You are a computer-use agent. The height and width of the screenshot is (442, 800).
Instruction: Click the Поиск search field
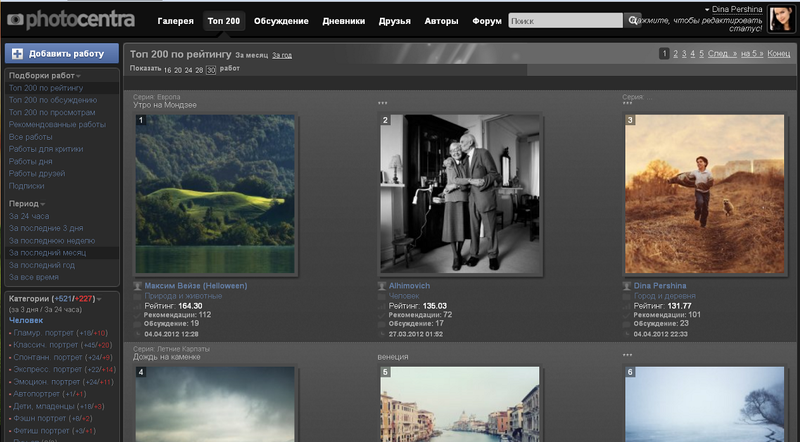click(x=565, y=20)
